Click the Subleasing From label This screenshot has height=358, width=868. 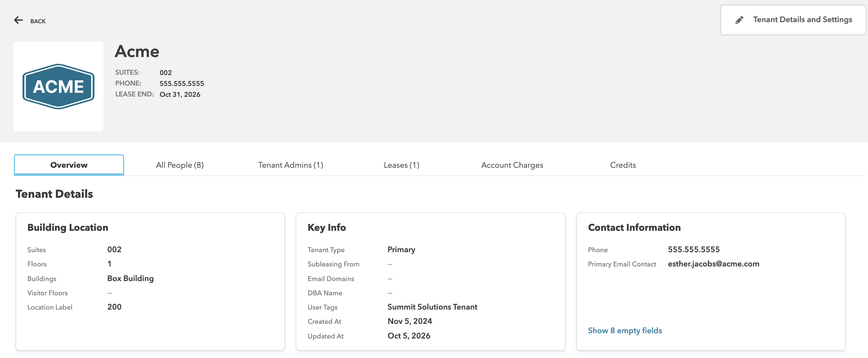tap(333, 264)
